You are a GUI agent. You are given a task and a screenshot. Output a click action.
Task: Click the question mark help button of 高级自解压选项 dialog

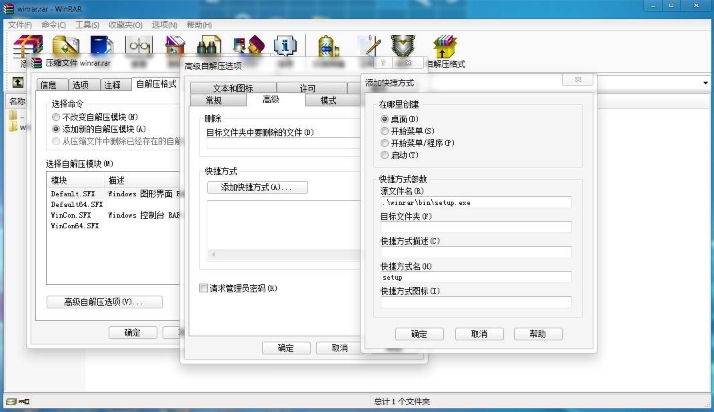tap(383, 63)
